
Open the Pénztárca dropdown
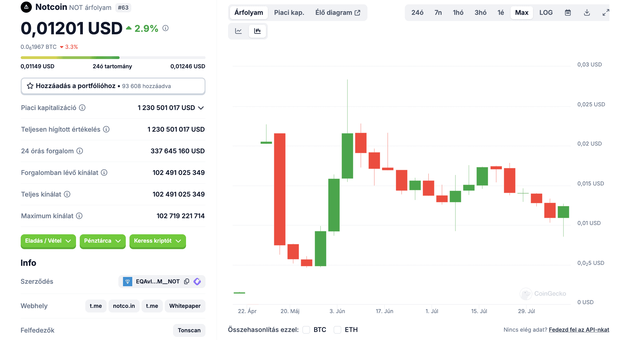tap(103, 241)
